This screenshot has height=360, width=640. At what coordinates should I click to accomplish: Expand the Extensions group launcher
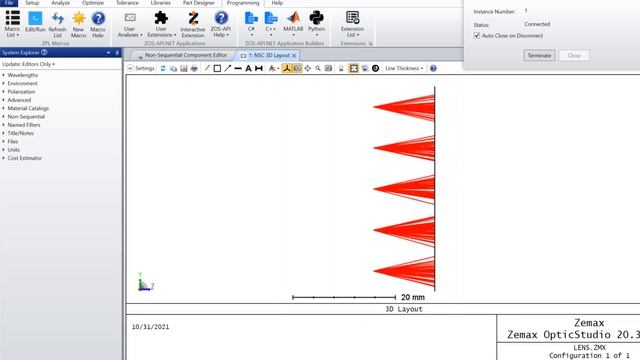coord(371,44)
